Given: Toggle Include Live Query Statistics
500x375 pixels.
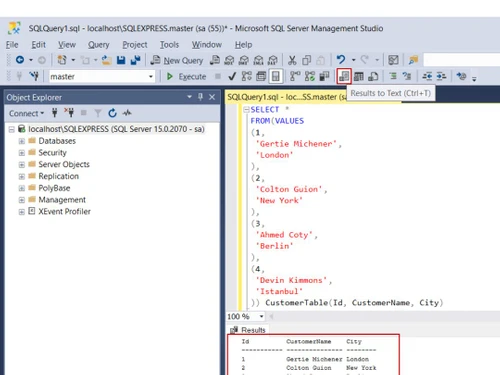Looking at the screenshot, I should pyautogui.click(x=310, y=77).
